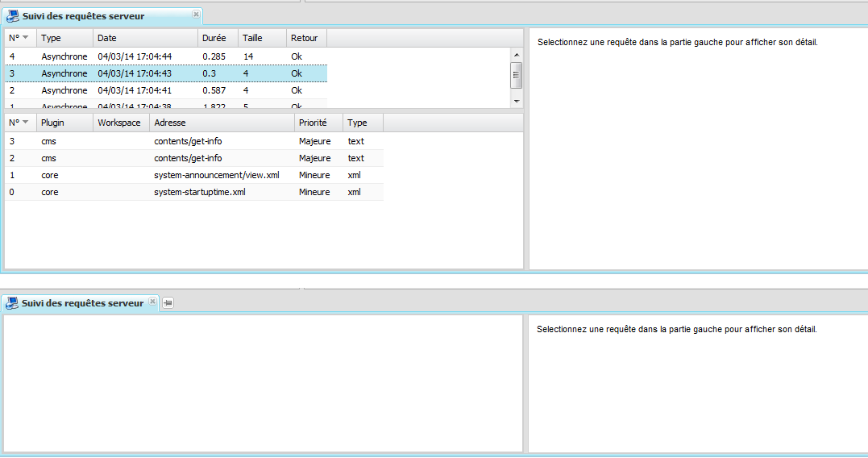Select the system-startuptime.xml row
Image resolution: width=868 pixels, height=458 pixels.
point(200,192)
